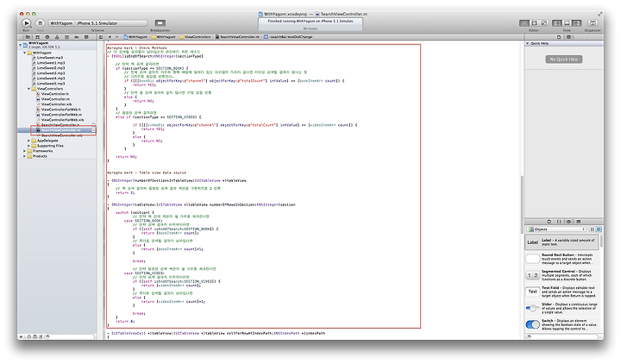Switch the library to icon view
This screenshot has height=364, width=621.
click(592, 229)
